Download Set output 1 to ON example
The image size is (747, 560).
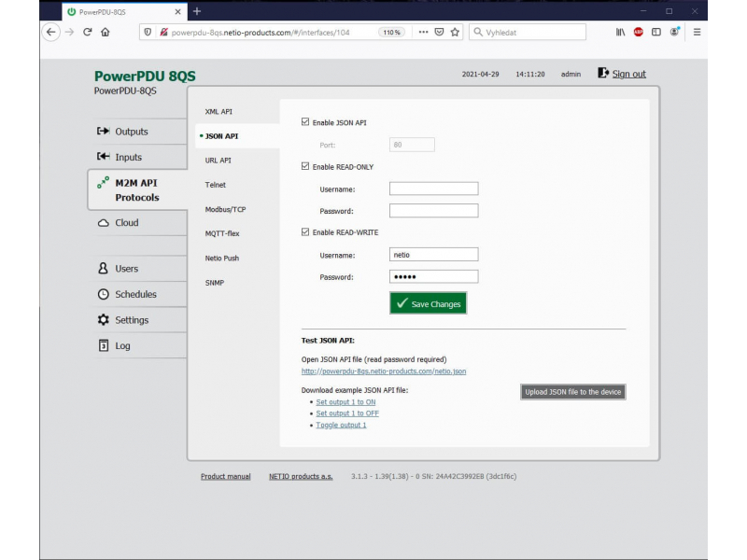point(345,402)
